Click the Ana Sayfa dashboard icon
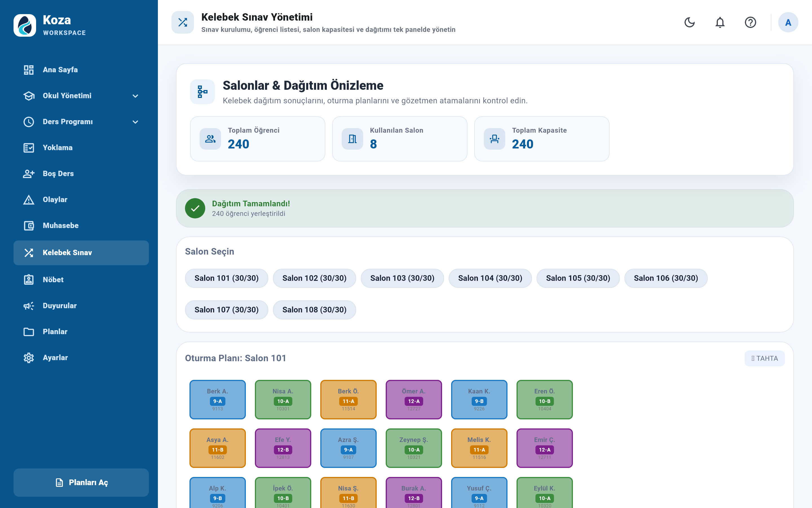812x508 pixels. (x=29, y=70)
